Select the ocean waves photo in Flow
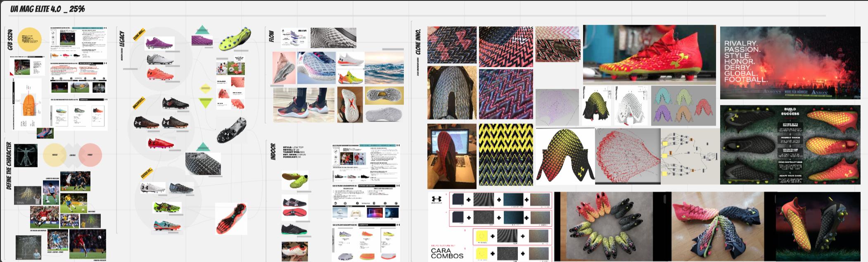This screenshot has width=868, height=262. 384,68
